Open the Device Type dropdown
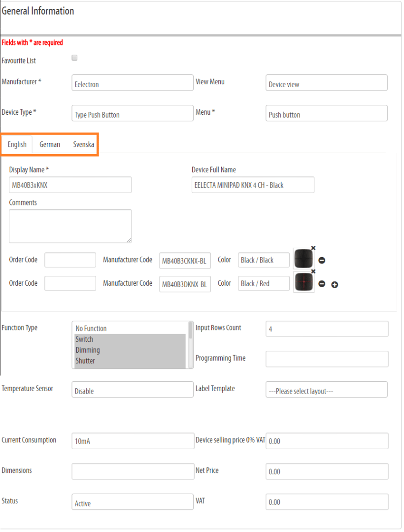404x532 pixels. tap(133, 113)
